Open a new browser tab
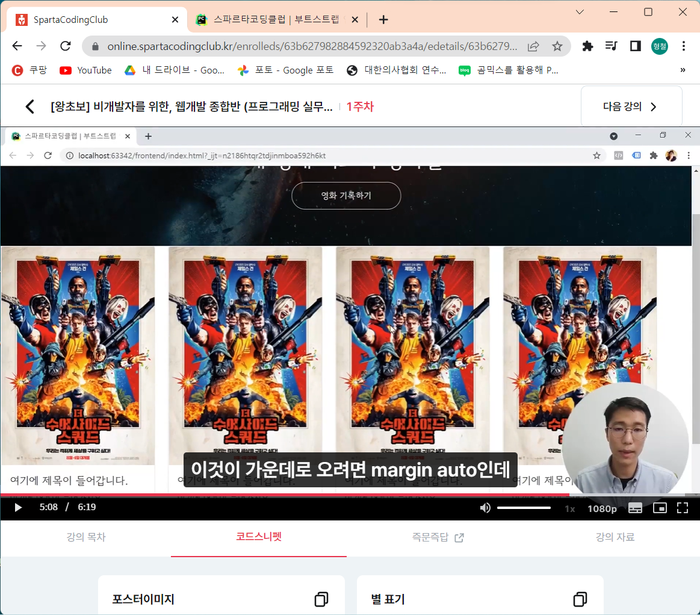Viewport: 700px width, 615px height. (x=383, y=20)
